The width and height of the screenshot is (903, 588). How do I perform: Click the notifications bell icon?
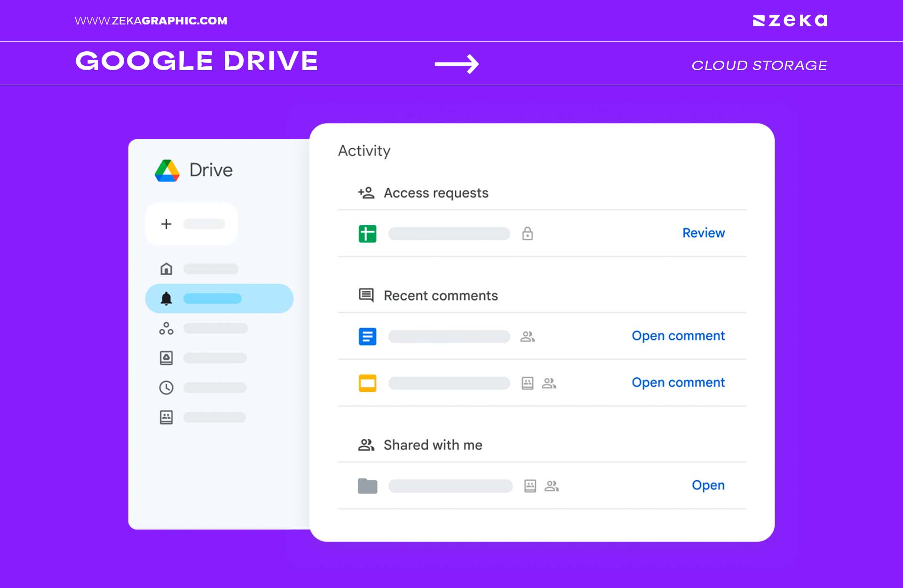(x=166, y=298)
